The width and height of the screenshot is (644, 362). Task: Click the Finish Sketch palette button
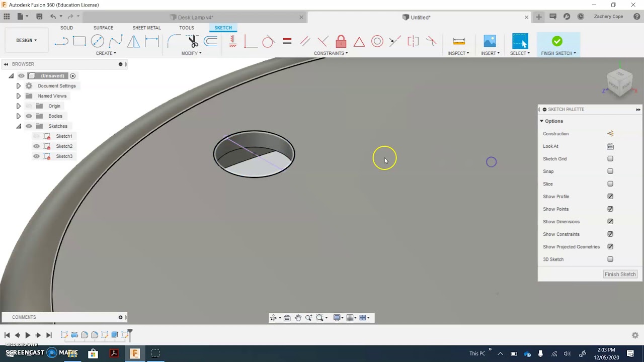pyautogui.click(x=620, y=275)
